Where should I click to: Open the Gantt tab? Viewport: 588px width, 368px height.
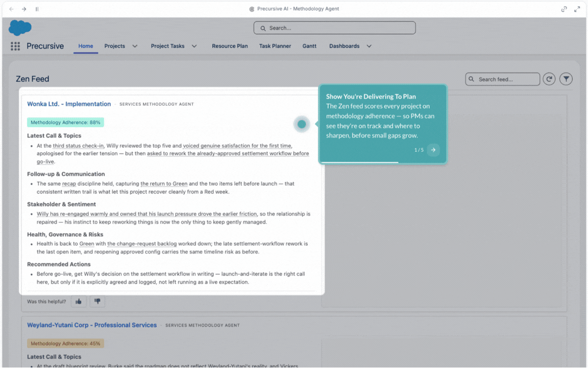click(x=309, y=46)
